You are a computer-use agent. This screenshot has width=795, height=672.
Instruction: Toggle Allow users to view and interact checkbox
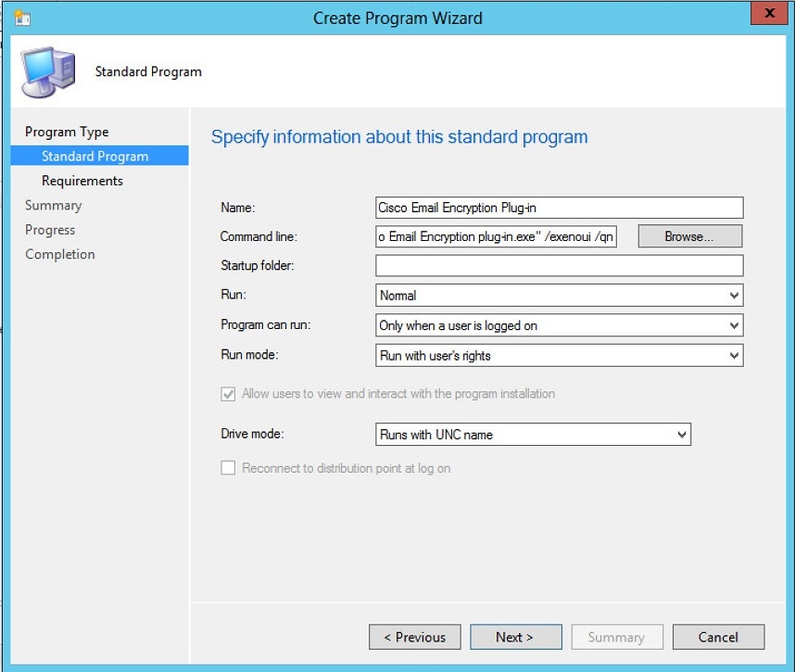(230, 394)
